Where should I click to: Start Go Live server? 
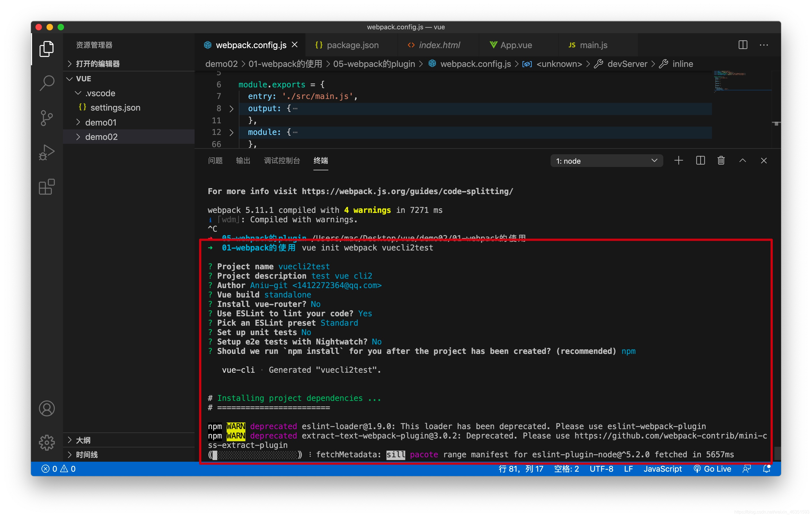coord(713,469)
